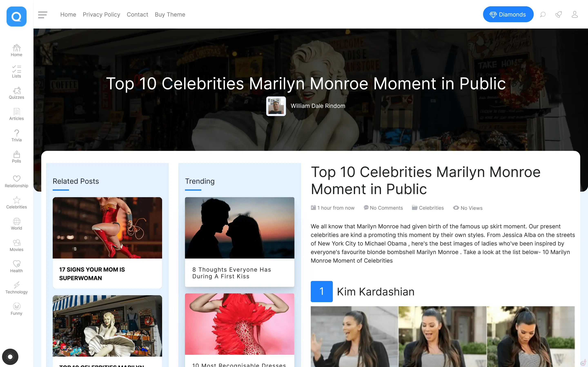Go to Trivia in sidebar
Image resolution: width=588 pixels, height=367 pixels.
(17, 136)
